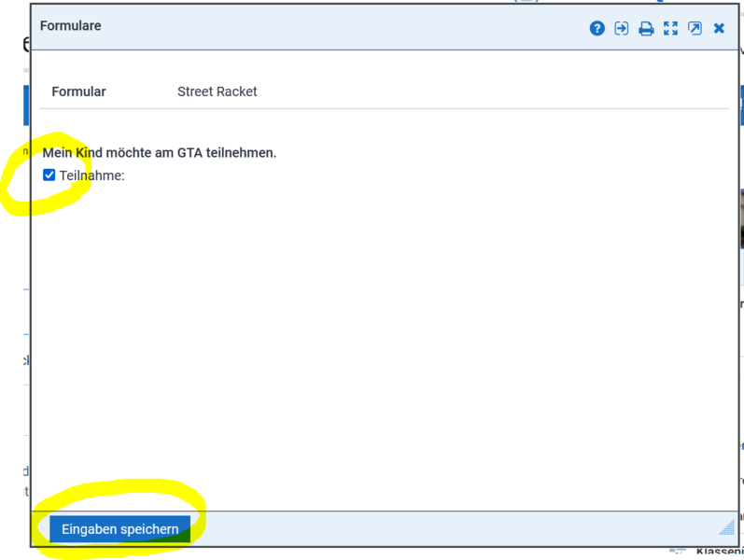
Task: Expand dialog with the fullscreen arrows icon
Action: click(x=670, y=28)
